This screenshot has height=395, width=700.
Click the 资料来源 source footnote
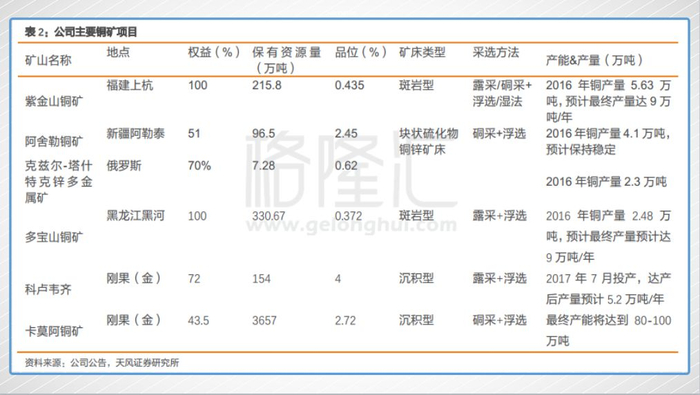[102, 362]
